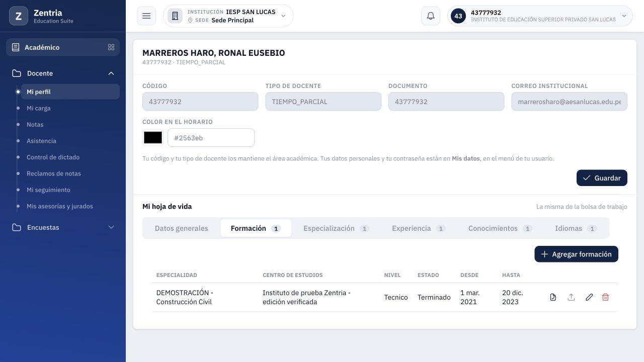This screenshot has width=644, height=362.
Task: Open the Experiencia tab
Action: (419, 228)
